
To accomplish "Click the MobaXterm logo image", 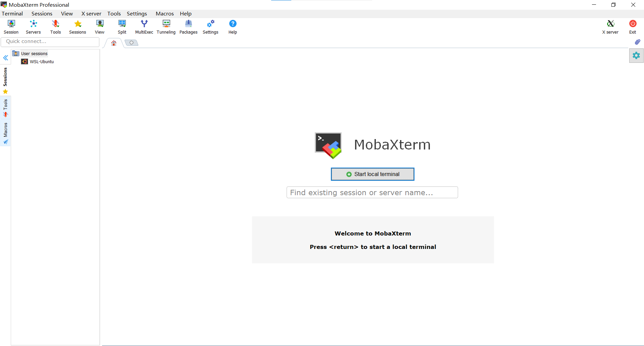I will [328, 145].
